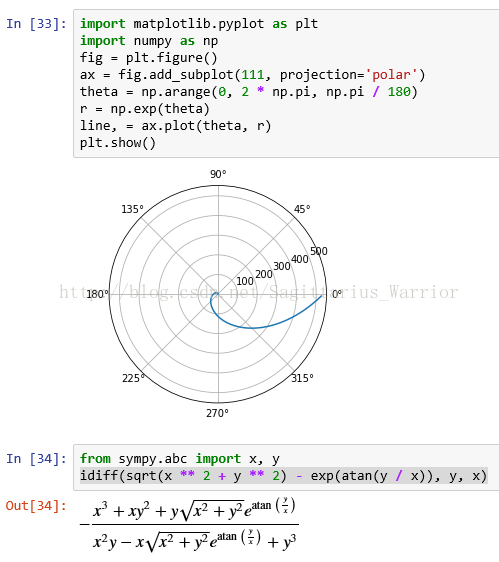Click the 180° angle label
This screenshot has height=562, width=499.
point(98,294)
